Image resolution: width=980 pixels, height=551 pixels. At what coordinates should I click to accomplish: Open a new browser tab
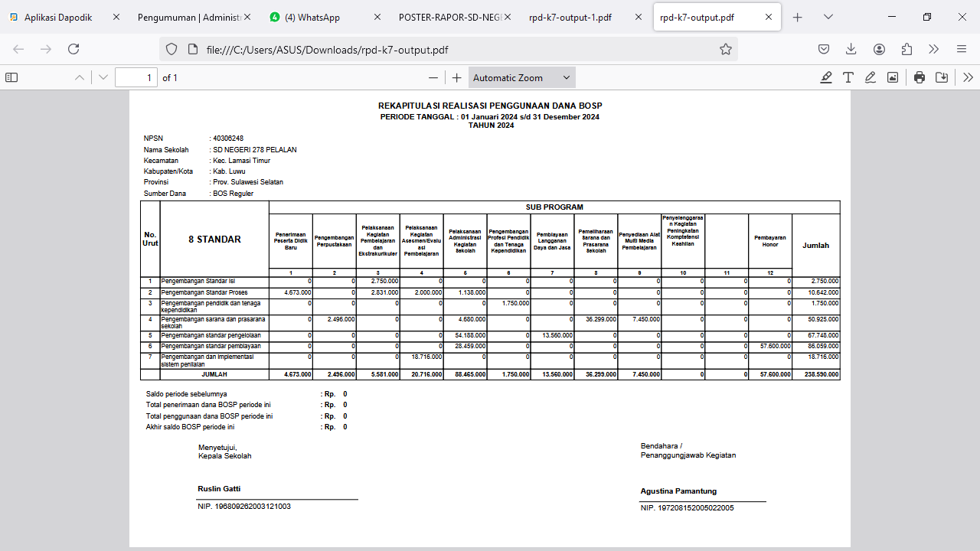797,17
